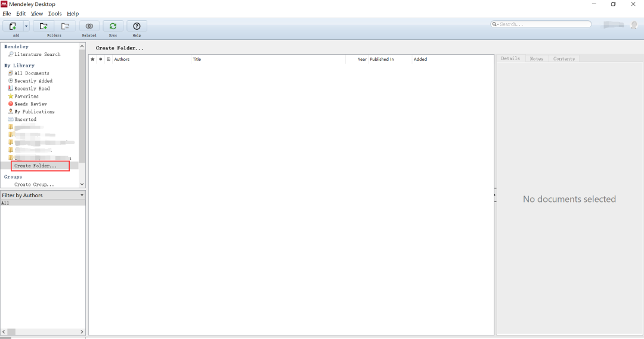Click the Unsorted tray icon
Viewport: 644px width, 339px height.
coord(11,119)
